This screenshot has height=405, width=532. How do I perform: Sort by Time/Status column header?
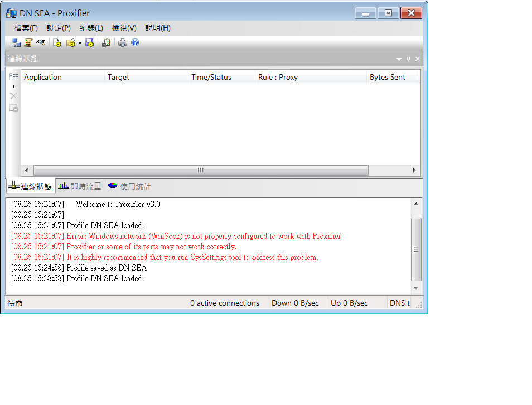[x=221, y=77]
